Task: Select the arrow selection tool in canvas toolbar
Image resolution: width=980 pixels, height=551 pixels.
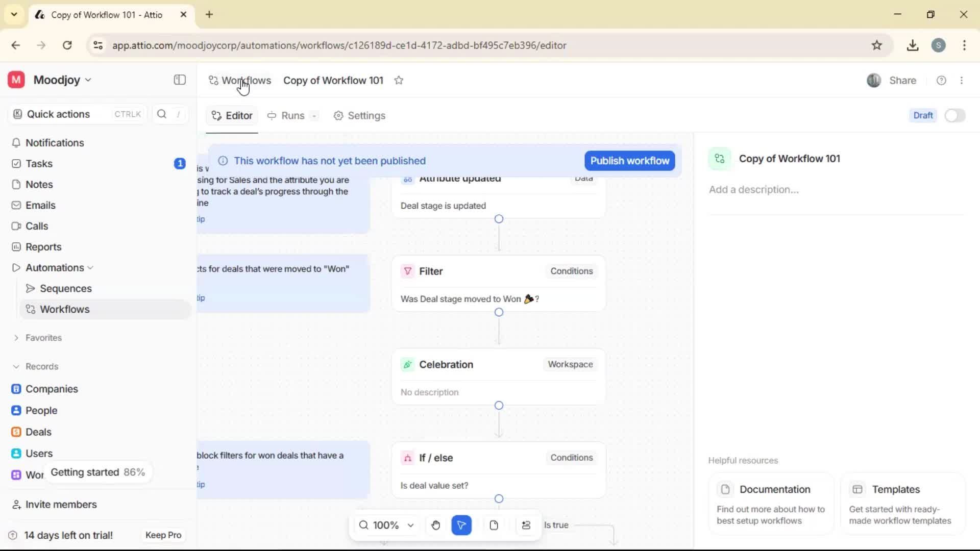Action: pyautogui.click(x=461, y=525)
